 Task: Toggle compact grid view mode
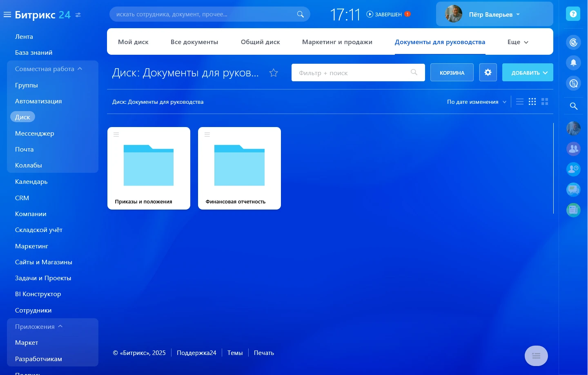point(532,101)
